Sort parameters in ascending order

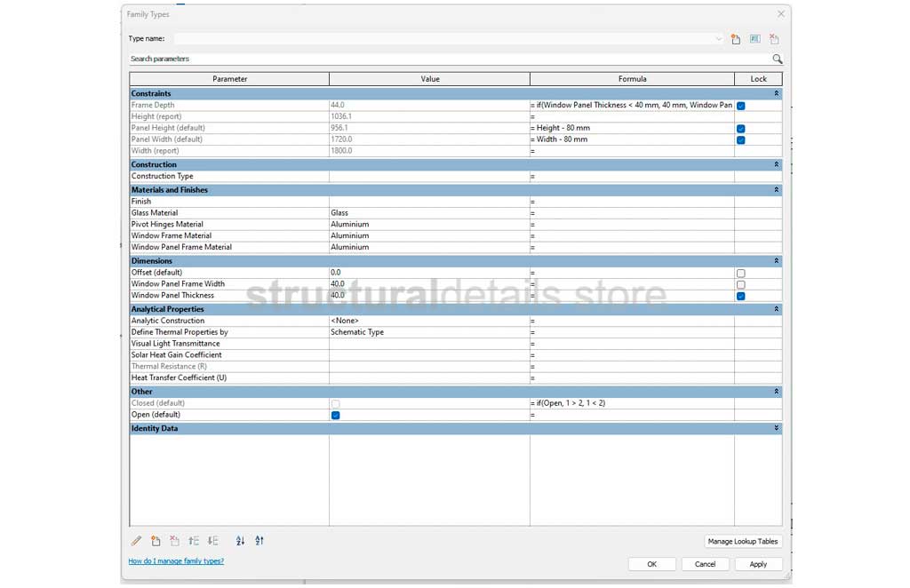(240, 541)
